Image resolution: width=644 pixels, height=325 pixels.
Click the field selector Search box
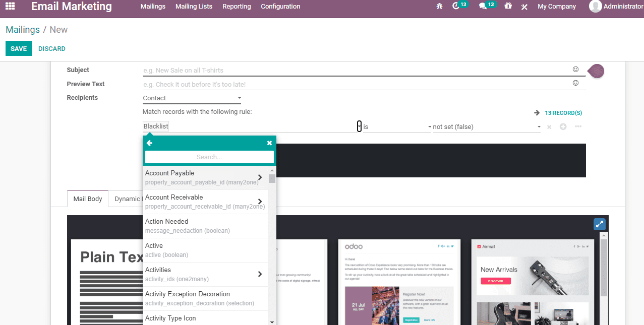point(209,157)
